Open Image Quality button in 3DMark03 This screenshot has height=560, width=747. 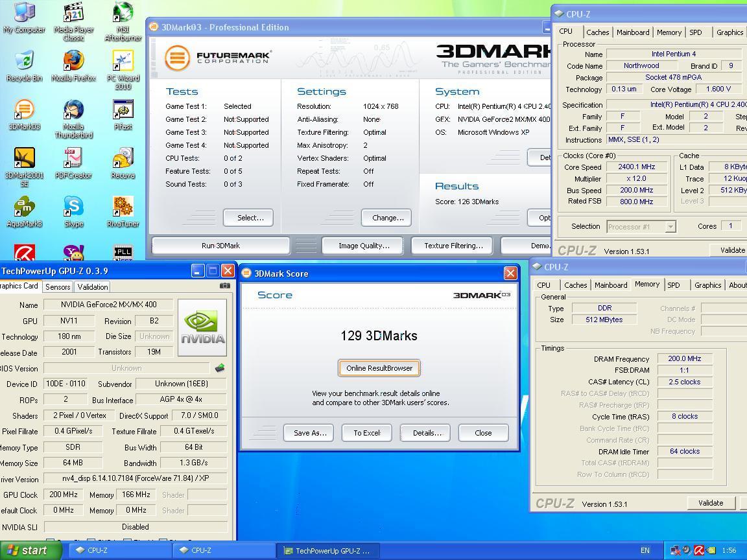pos(364,246)
